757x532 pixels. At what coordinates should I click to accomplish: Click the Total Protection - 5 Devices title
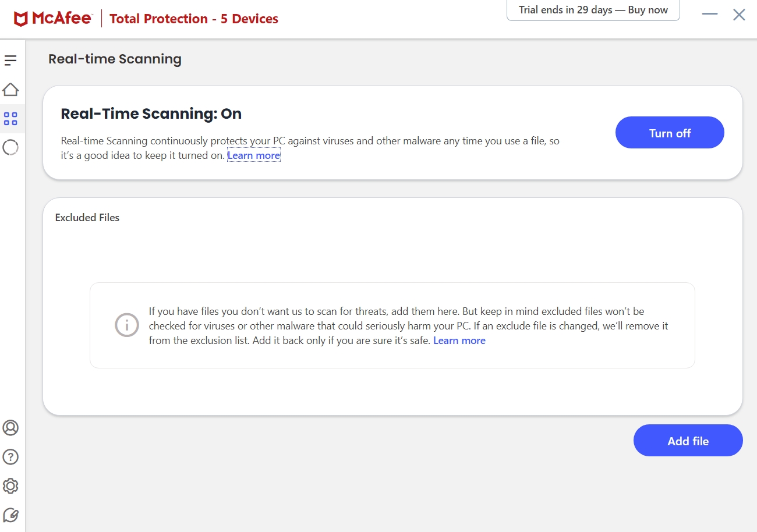pos(194,19)
